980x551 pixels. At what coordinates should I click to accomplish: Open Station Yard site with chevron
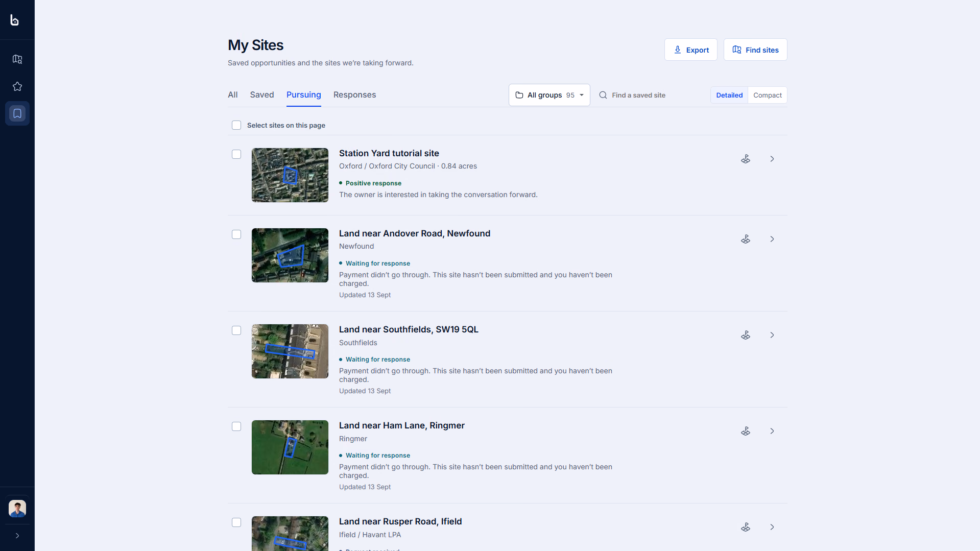[x=772, y=159]
